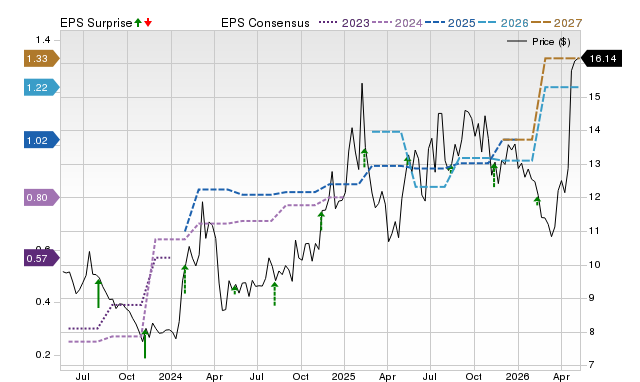Click the 0.4 left axis label

[43, 302]
